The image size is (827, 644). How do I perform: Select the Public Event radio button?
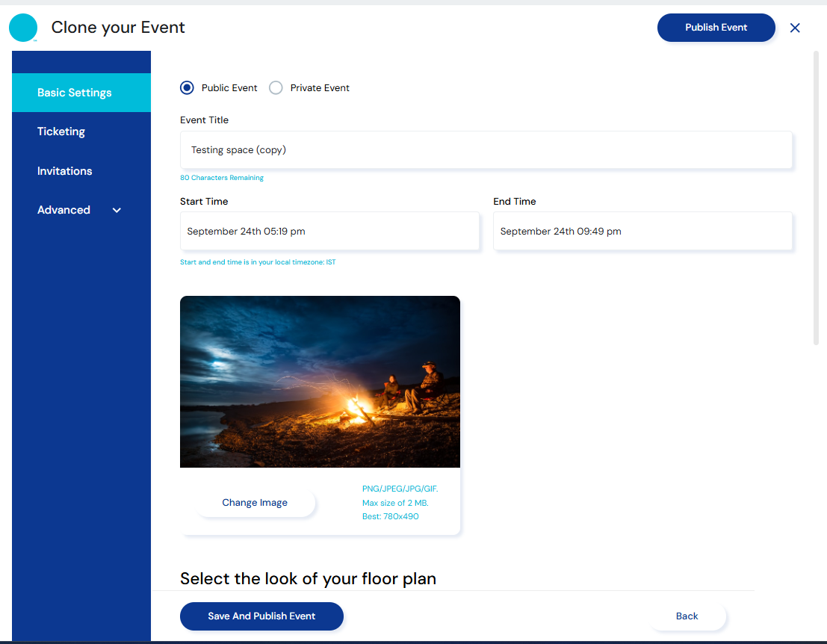tap(188, 88)
